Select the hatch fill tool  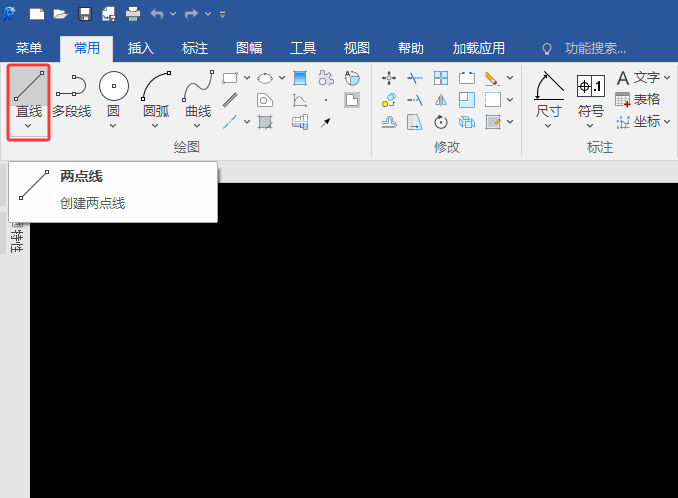click(x=265, y=122)
